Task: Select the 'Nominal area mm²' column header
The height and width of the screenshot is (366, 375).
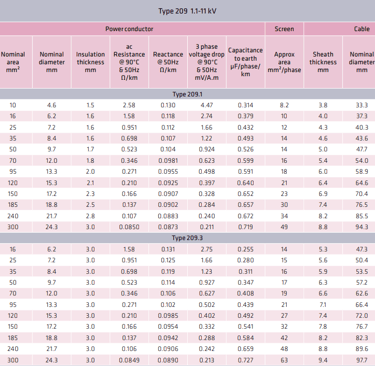Action: tap(13, 62)
